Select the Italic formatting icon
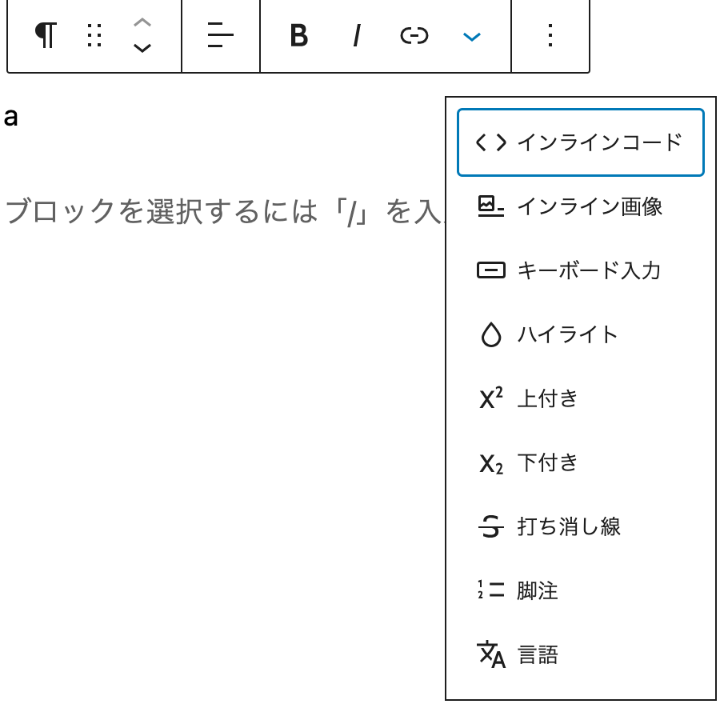The image size is (728, 704). tap(356, 36)
